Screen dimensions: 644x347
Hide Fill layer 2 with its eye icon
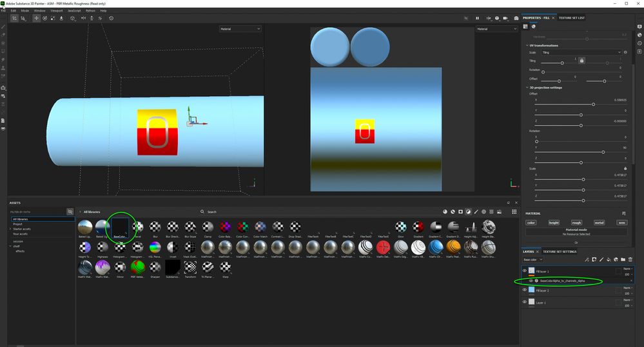(525, 290)
